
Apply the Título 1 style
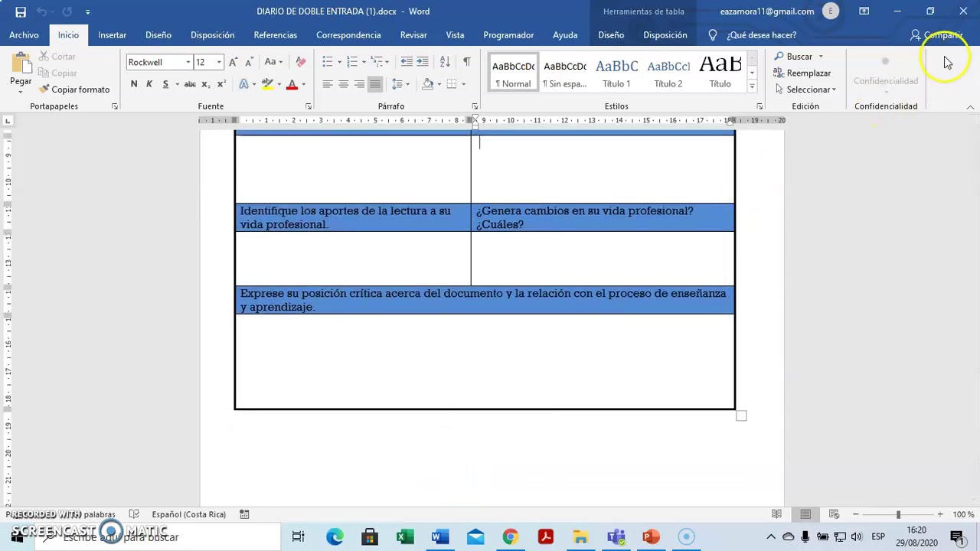(616, 73)
